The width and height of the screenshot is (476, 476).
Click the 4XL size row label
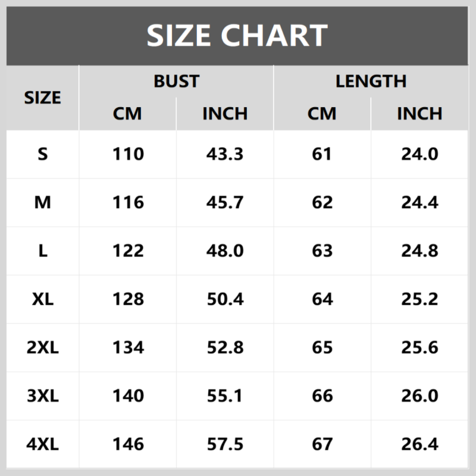43,443
